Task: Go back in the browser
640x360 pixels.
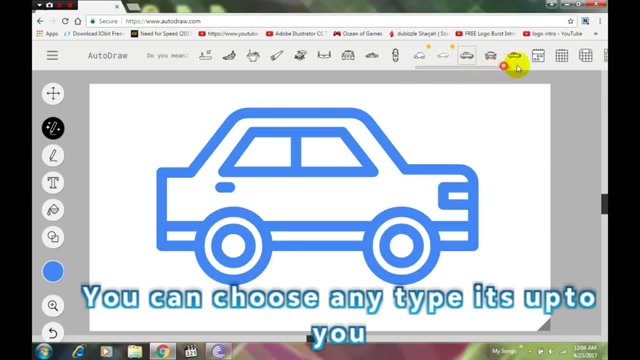Action: click(x=40, y=21)
